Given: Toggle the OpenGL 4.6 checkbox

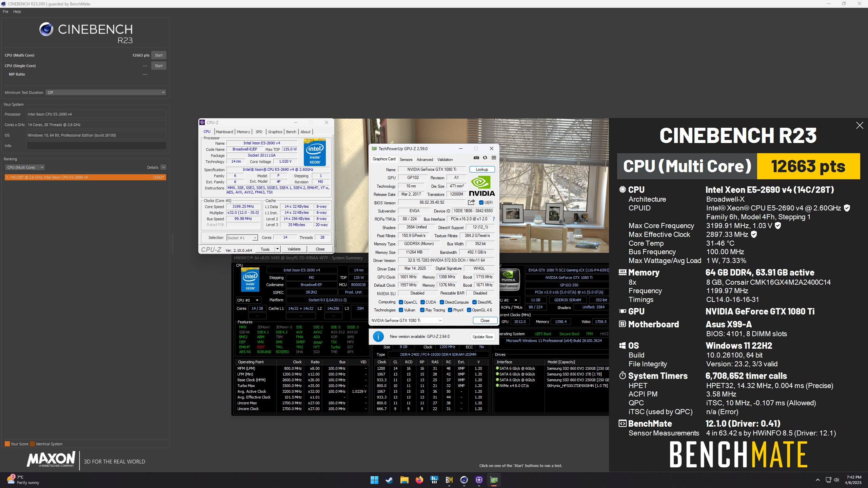Looking at the screenshot, I should [x=469, y=310].
